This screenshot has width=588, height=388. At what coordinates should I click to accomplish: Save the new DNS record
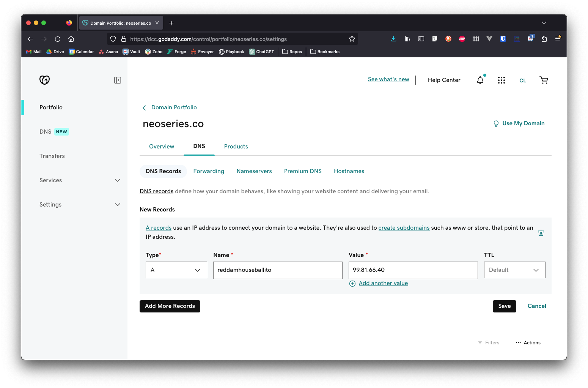pyautogui.click(x=504, y=306)
